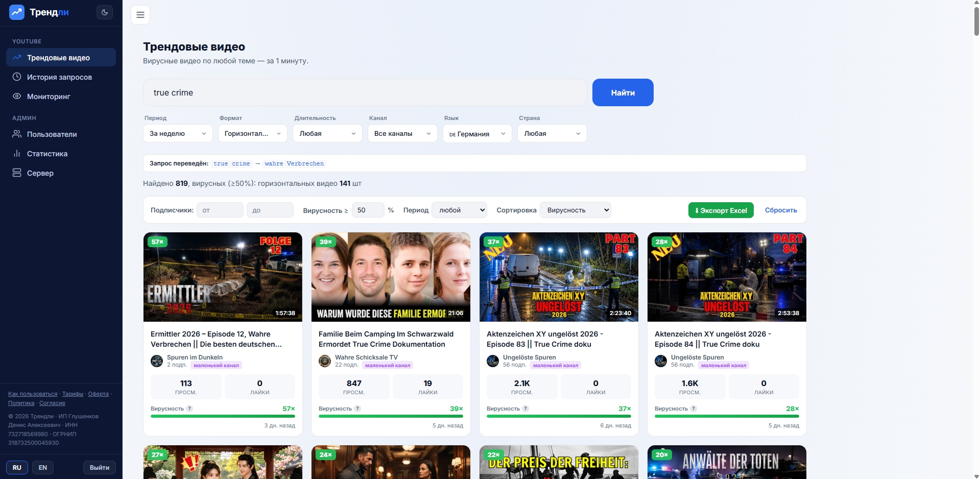Expand the Период dropdown showing За неделю
This screenshot has width=980, height=479.
(178, 133)
